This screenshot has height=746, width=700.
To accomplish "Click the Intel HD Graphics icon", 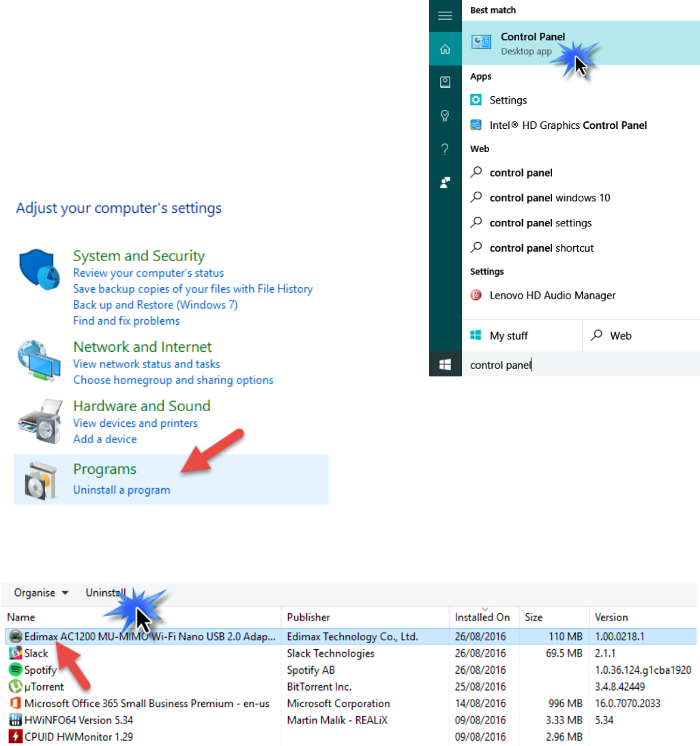I will click(476, 125).
